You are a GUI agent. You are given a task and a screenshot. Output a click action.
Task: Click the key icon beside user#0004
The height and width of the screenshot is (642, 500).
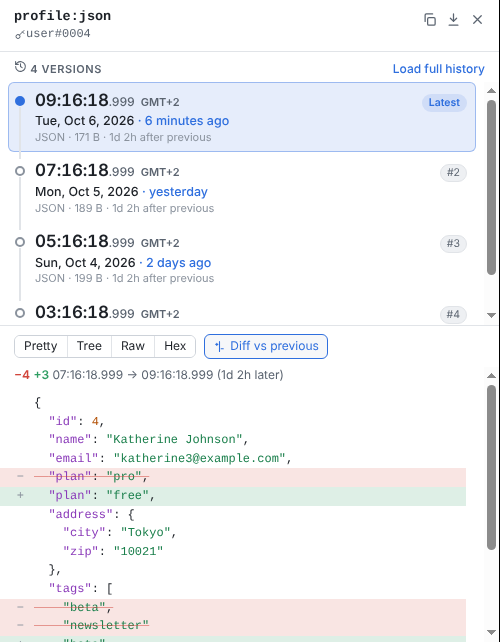pos(20,34)
